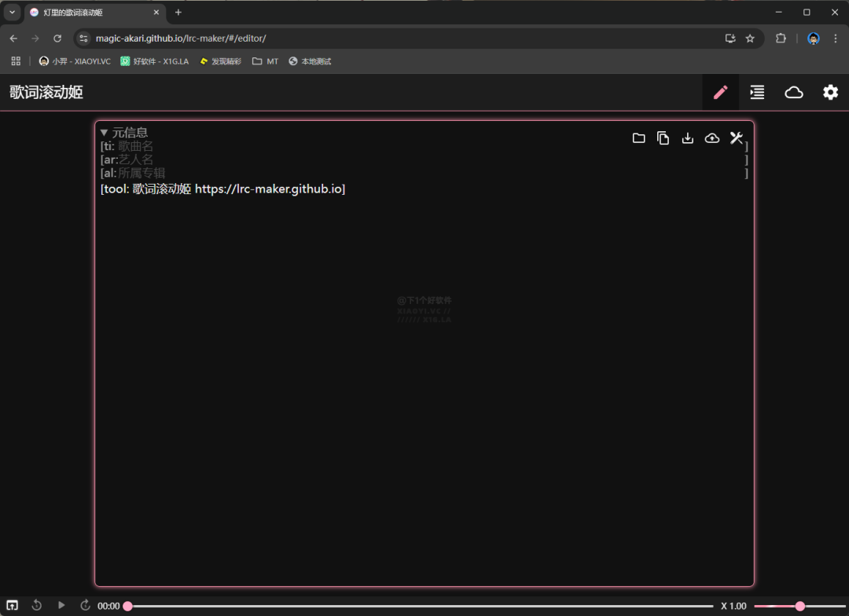Screen dimensions: 849x616
Task: Open the settings gear icon
Action: click(830, 93)
